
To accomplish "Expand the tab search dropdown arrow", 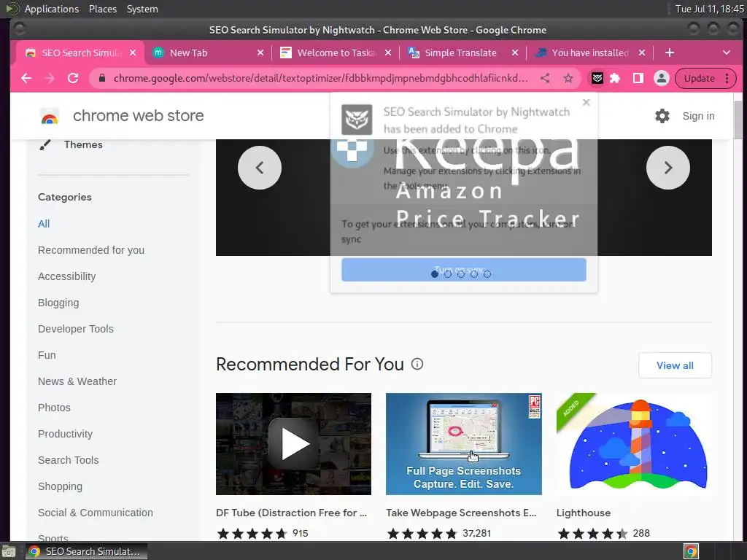I will tap(726, 52).
